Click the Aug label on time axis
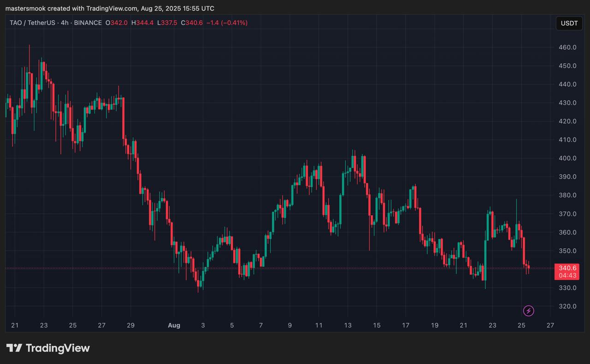The height and width of the screenshot is (364, 590). point(174,325)
